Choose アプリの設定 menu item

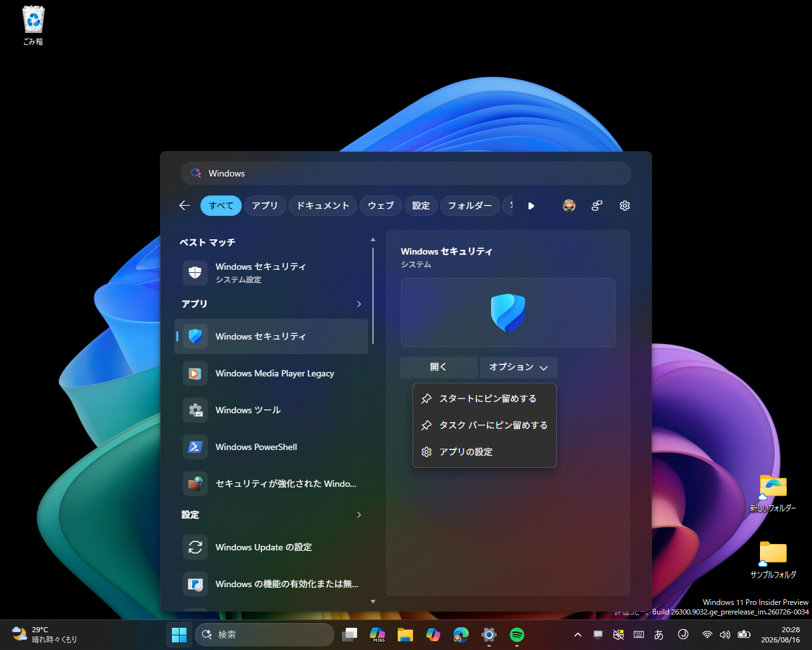(x=485, y=452)
